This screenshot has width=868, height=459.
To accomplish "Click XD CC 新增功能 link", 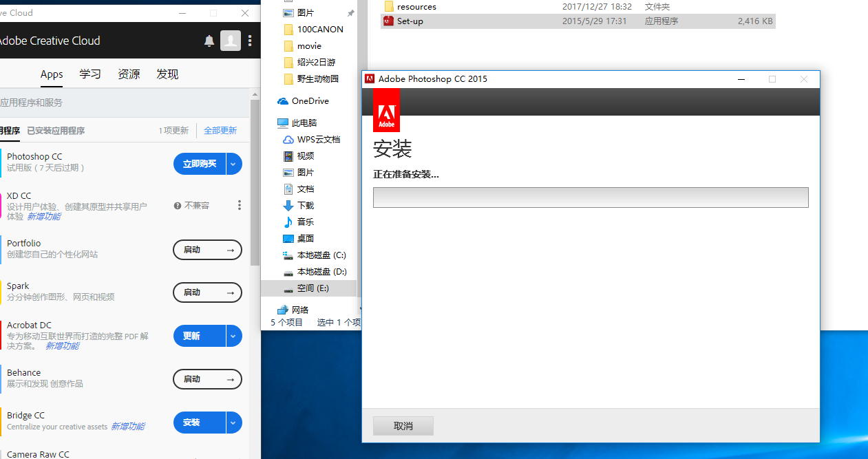I will tap(43, 217).
